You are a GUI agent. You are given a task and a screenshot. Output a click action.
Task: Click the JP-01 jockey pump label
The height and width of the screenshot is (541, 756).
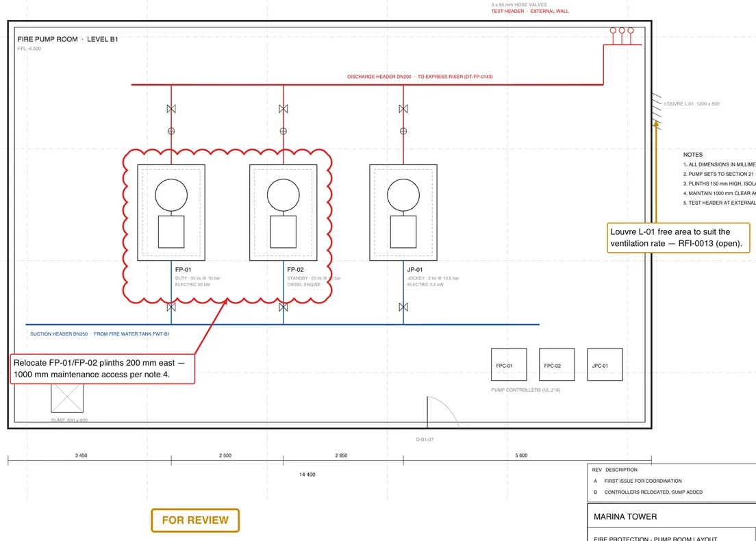[415, 270]
